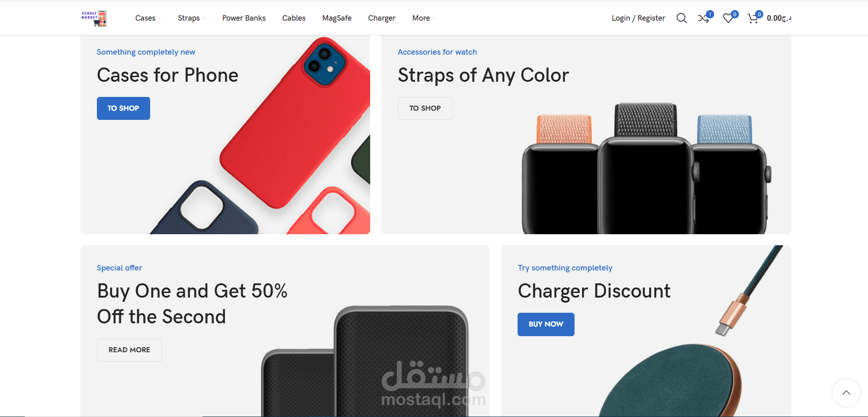Open the search magnifier icon
Image resolution: width=868 pixels, height=417 pixels.
(682, 18)
